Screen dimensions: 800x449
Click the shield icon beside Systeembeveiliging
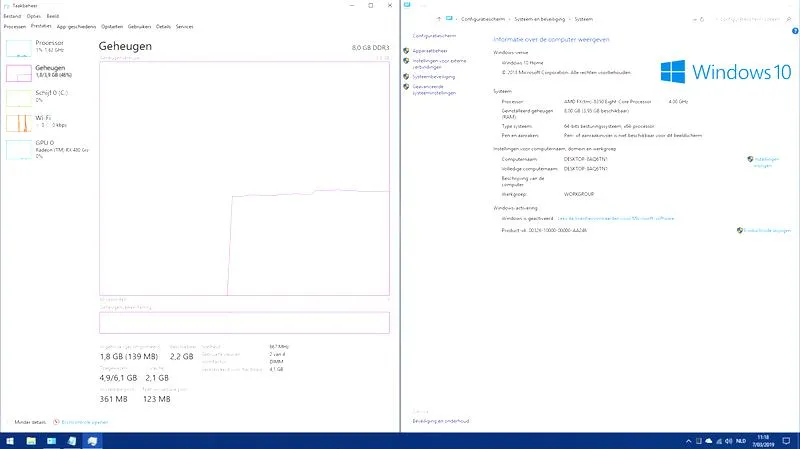pos(406,77)
